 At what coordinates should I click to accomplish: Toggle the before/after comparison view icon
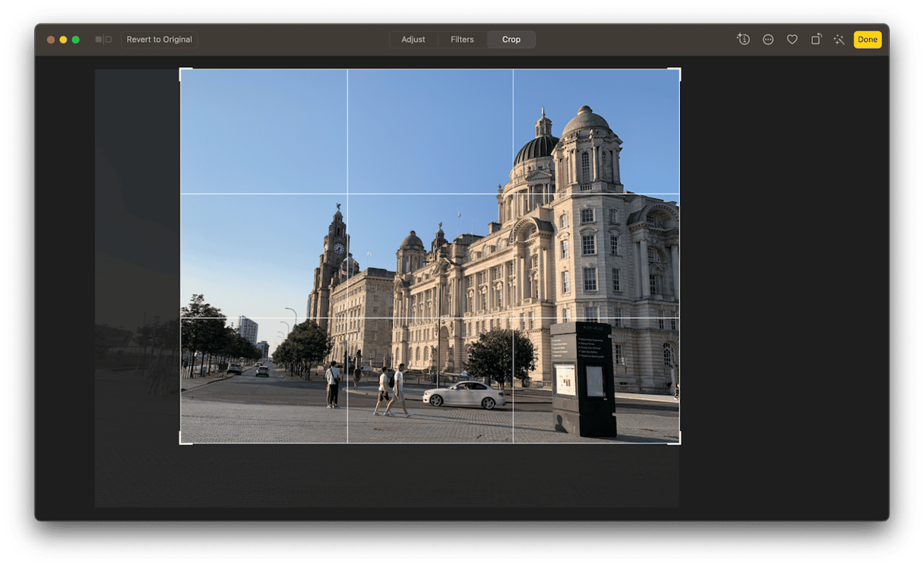click(103, 40)
